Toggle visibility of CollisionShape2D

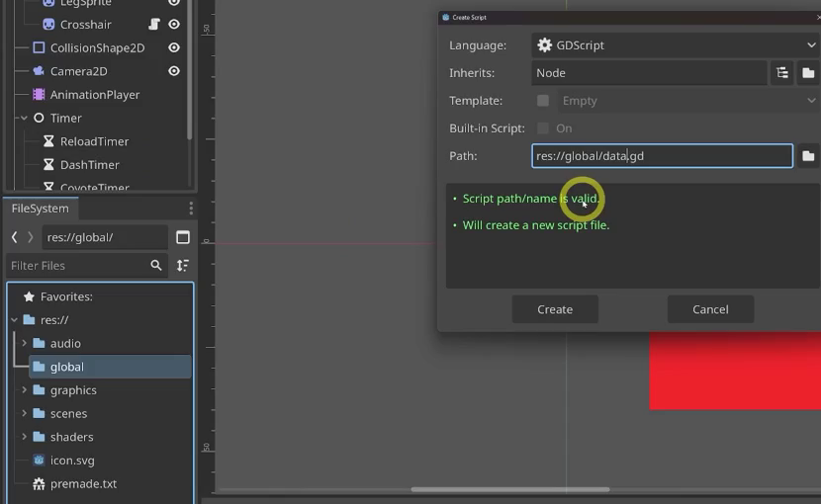click(174, 47)
